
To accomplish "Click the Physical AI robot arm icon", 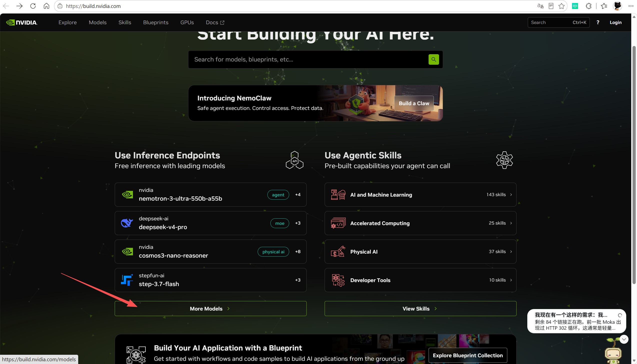I will (338, 252).
